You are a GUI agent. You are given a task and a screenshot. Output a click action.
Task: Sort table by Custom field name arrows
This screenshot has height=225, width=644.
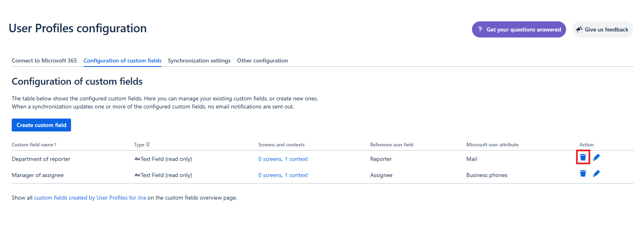[55, 145]
